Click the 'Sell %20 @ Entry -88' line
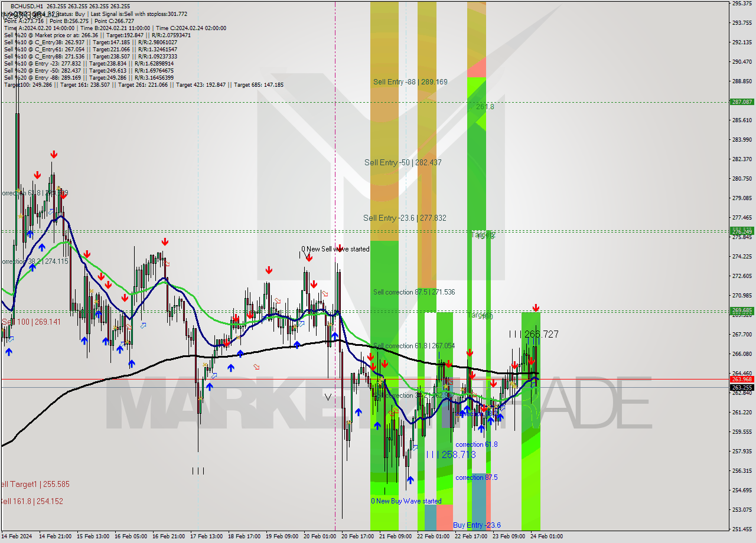Screen dimensions: 756x543 tap(89, 77)
